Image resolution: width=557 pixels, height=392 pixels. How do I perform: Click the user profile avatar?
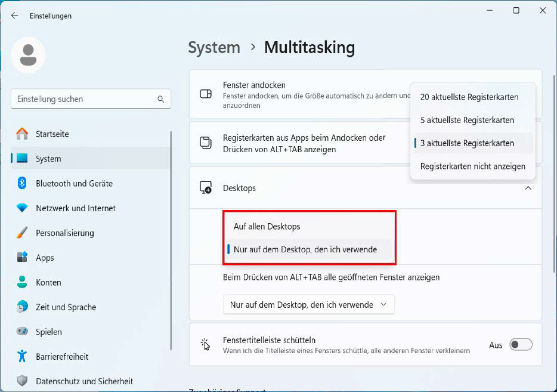tap(29, 55)
